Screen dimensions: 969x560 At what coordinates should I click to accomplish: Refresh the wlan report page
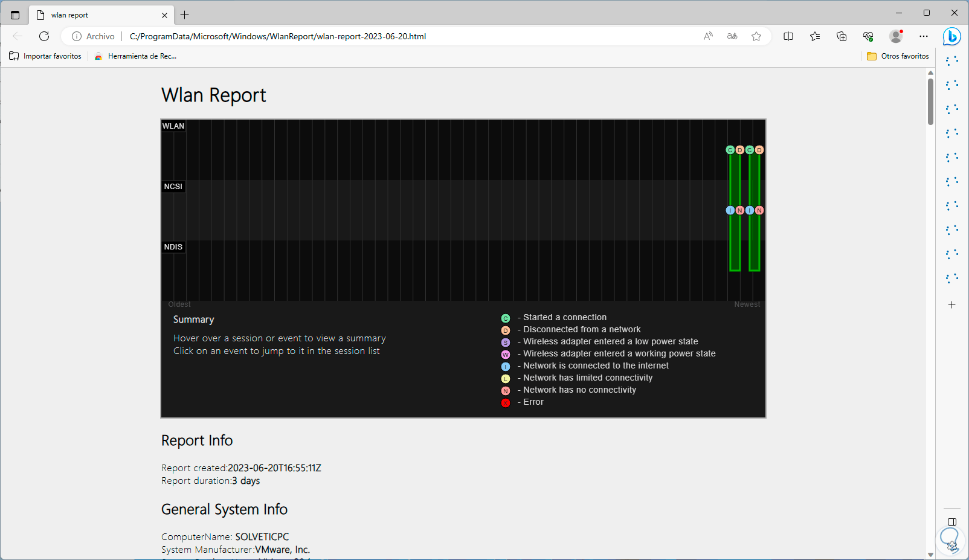tap(44, 36)
